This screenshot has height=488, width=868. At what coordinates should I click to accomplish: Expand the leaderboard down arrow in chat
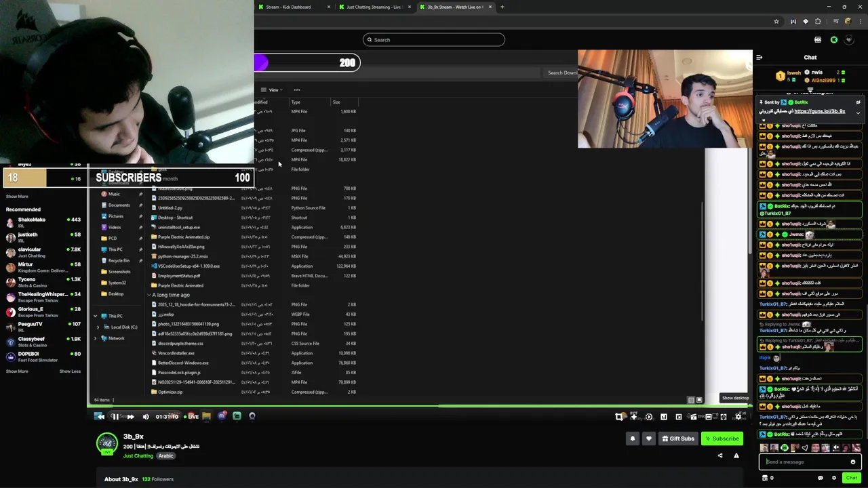click(x=810, y=89)
